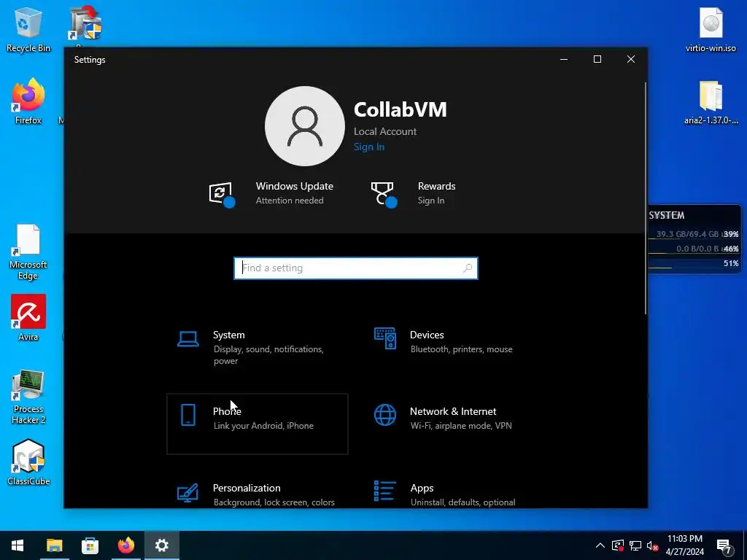The width and height of the screenshot is (747, 560).
Task: Click the search magnifier in Find a setting
Action: [468, 268]
